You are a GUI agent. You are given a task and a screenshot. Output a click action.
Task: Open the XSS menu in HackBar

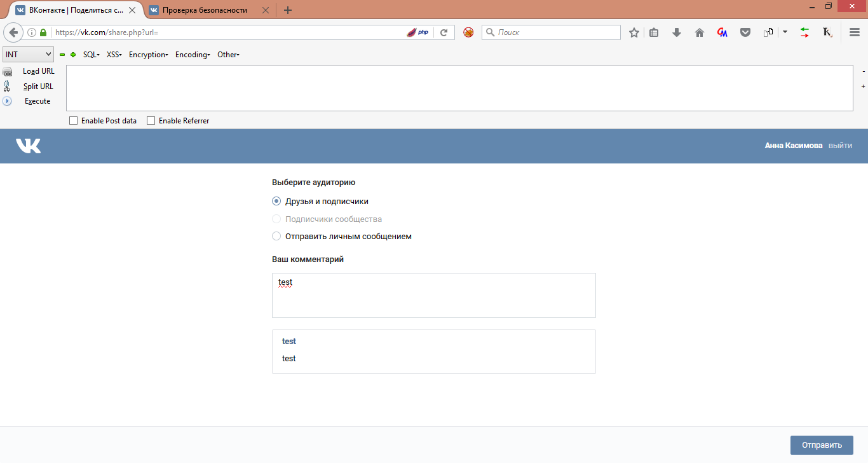pyautogui.click(x=114, y=55)
